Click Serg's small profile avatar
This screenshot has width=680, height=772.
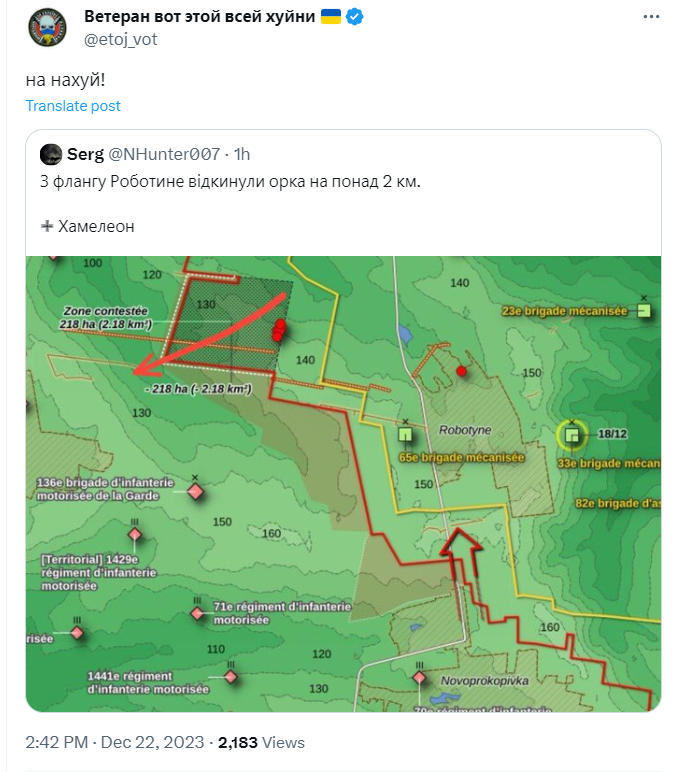[51, 154]
